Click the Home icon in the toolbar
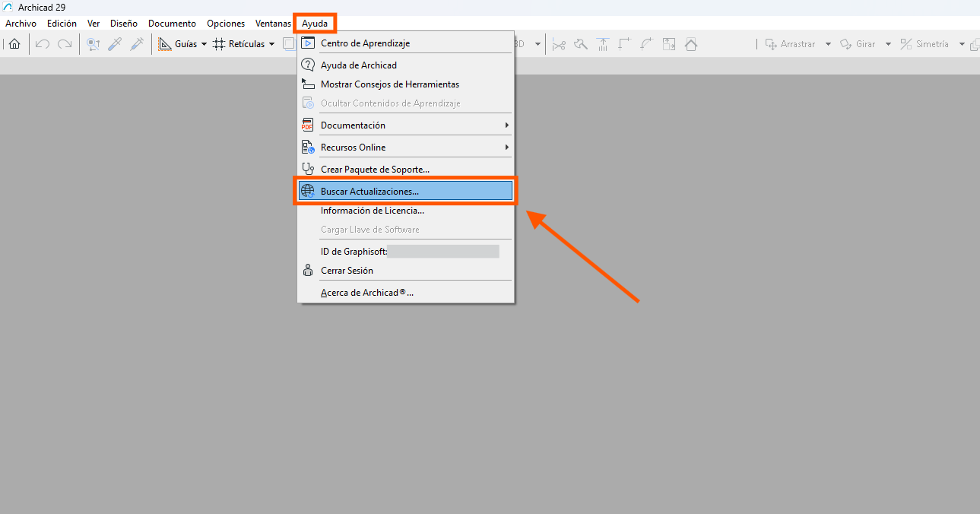Image resolution: width=980 pixels, height=514 pixels. [x=14, y=44]
